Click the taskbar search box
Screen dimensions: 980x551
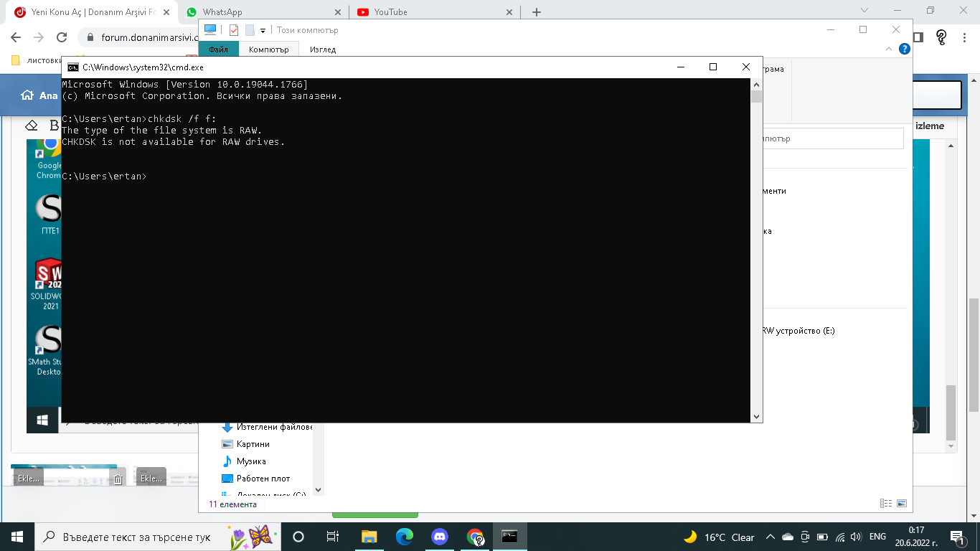point(156,537)
